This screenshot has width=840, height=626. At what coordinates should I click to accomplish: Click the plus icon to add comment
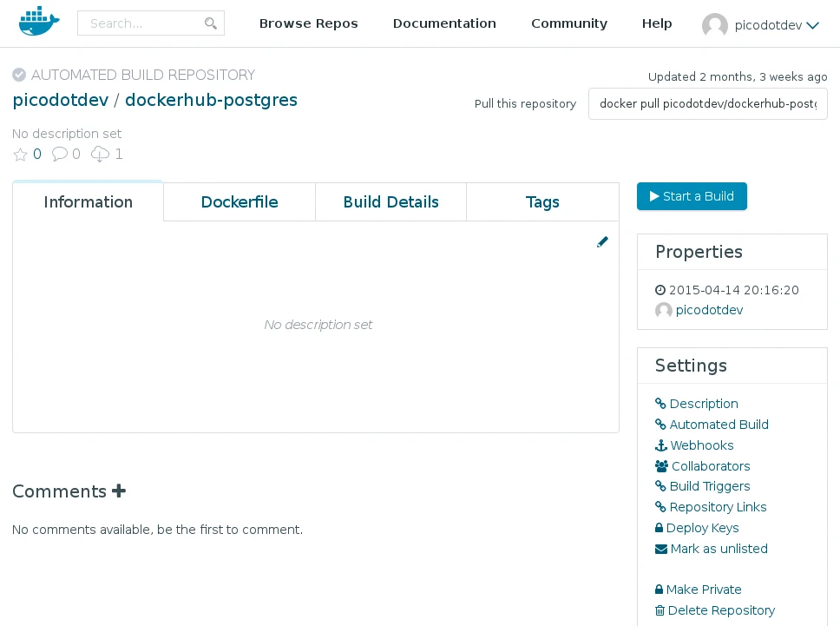coord(119,491)
